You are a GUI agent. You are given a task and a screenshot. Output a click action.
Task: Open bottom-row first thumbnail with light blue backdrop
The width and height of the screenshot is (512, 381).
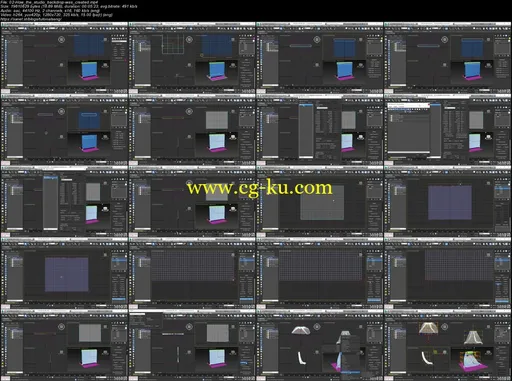coord(64,345)
